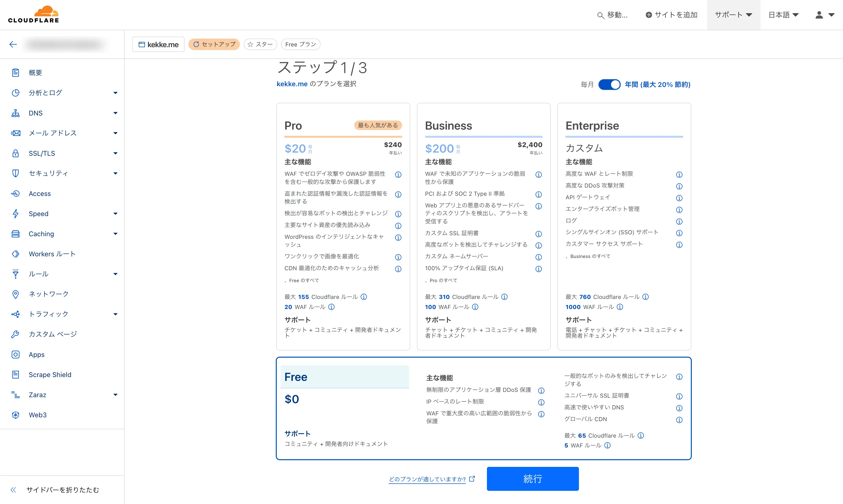Click the DNS network icon
843x504 pixels.
pos(16,113)
